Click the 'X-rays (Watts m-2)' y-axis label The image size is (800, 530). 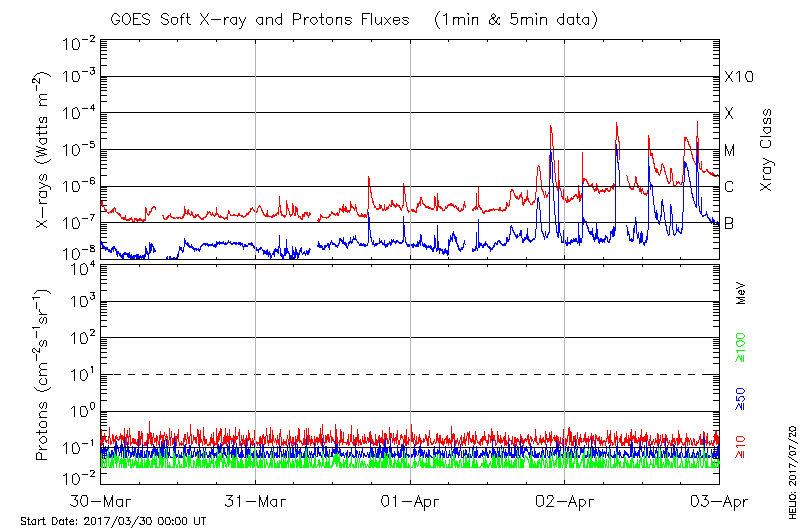tap(43, 149)
